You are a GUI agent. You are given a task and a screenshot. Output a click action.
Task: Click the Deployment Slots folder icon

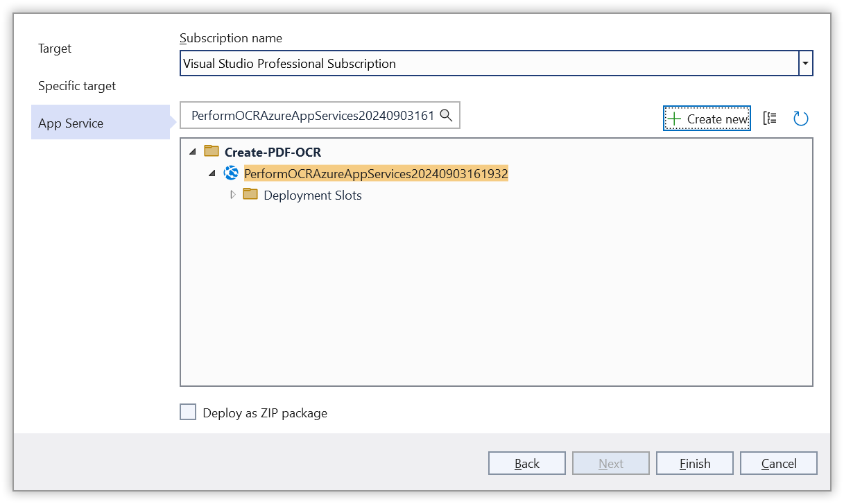(x=250, y=195)
